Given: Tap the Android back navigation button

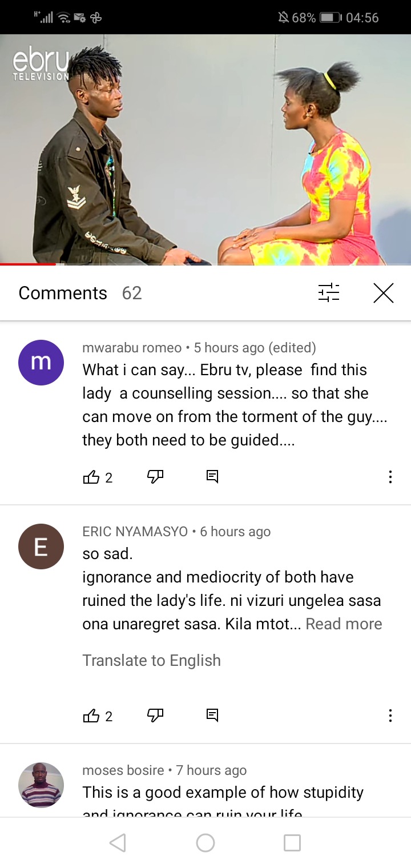Looking at the screenshot, I should 118,843.
